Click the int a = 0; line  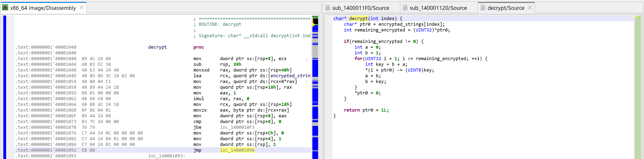coord(367,47)
